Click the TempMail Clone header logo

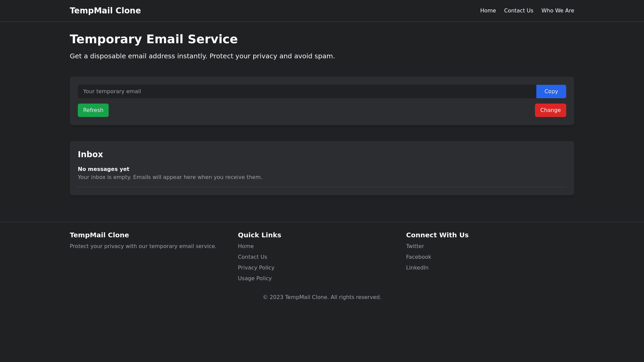[105, 11]
